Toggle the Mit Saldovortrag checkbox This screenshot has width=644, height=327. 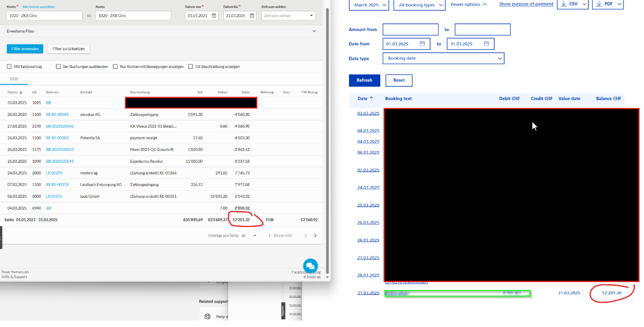tap(9, 67)
